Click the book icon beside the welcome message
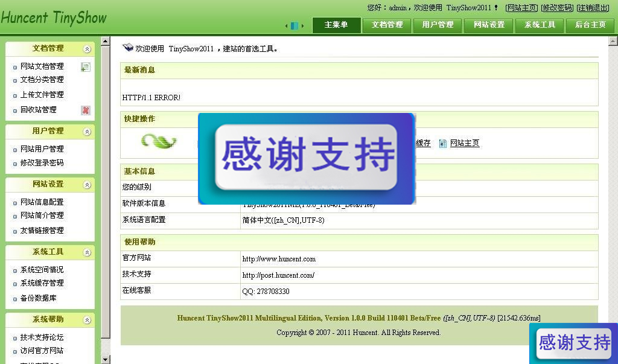Screen dimensions: 618x364 (x=128, y=48)
